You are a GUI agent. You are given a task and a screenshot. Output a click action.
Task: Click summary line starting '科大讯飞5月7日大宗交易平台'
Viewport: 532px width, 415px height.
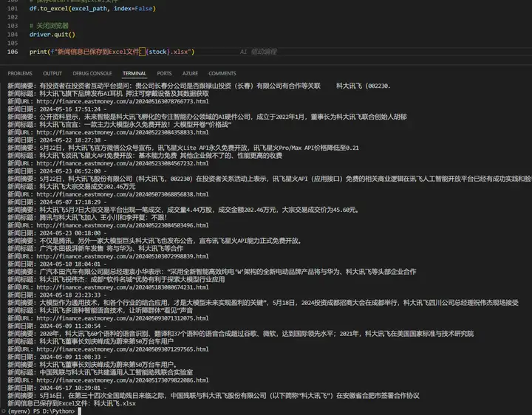pos(183,210)
